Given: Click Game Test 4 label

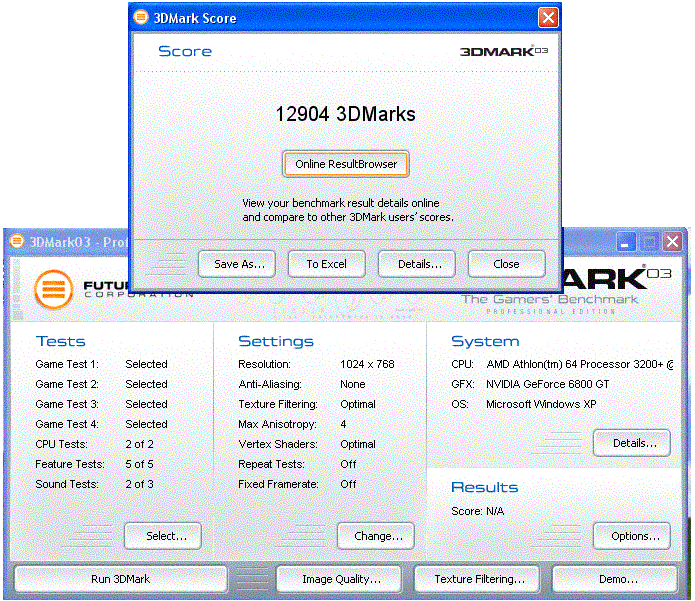Looking at the screenshot, I should (x=67, y=424).
